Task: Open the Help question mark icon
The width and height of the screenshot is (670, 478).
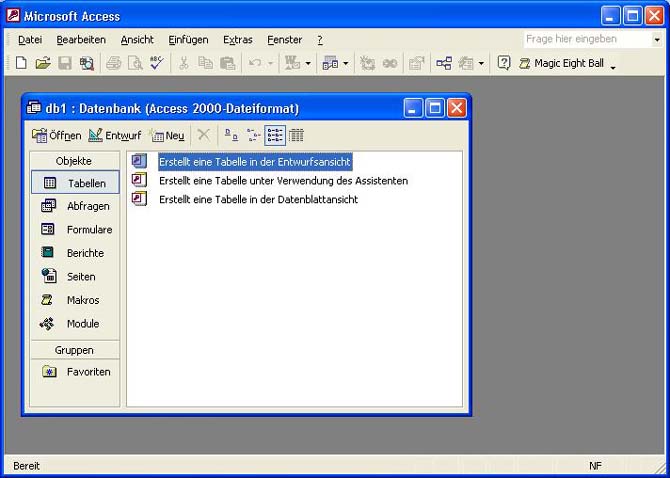Action: [504, 63]
